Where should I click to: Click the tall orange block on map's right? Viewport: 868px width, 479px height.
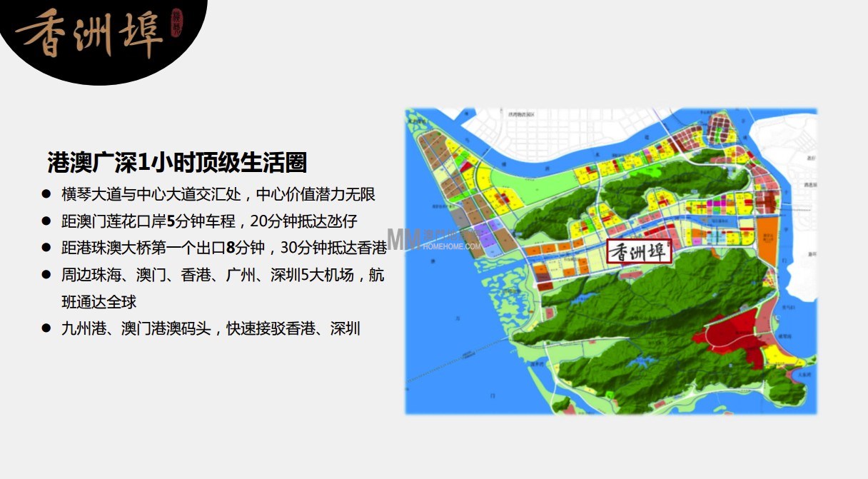tap(765, 241)
